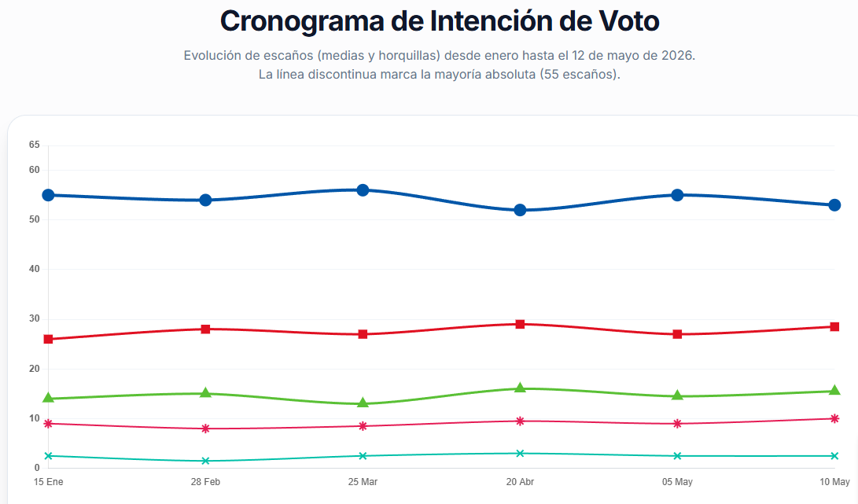Select teal cross point at 20 Abr

(520, 454)
